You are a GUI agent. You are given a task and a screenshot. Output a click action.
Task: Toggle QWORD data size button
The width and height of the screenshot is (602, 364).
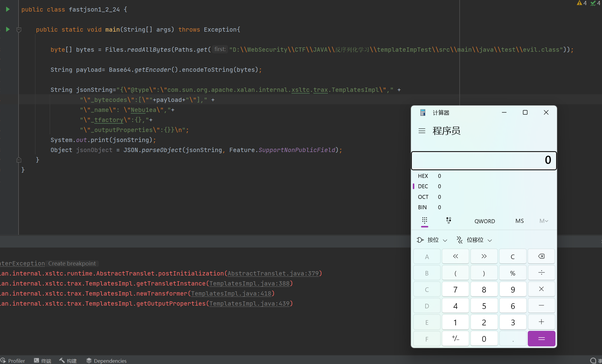tap(485, 221)
